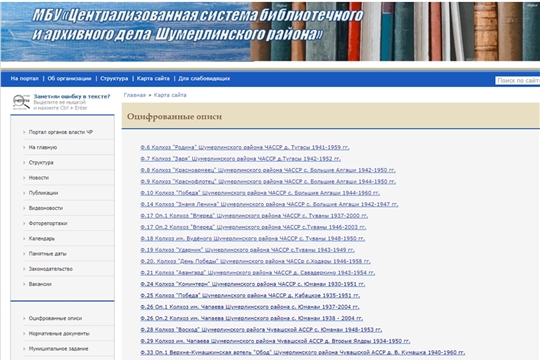This screenshot has width=540, height=360.
Task: Open 'Законодательство' in sidebar
Action: pos(51,269)
